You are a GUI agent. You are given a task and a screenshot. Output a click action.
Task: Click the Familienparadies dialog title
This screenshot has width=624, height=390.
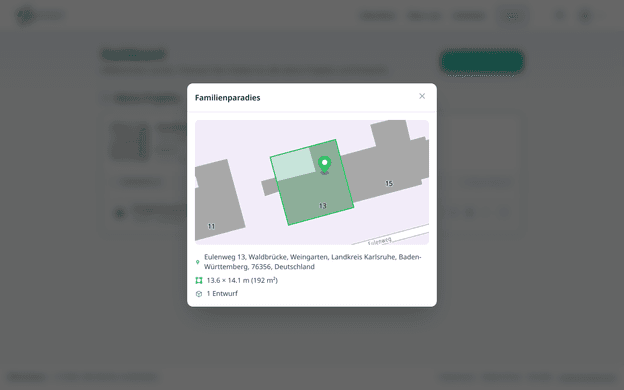point(228,98)
